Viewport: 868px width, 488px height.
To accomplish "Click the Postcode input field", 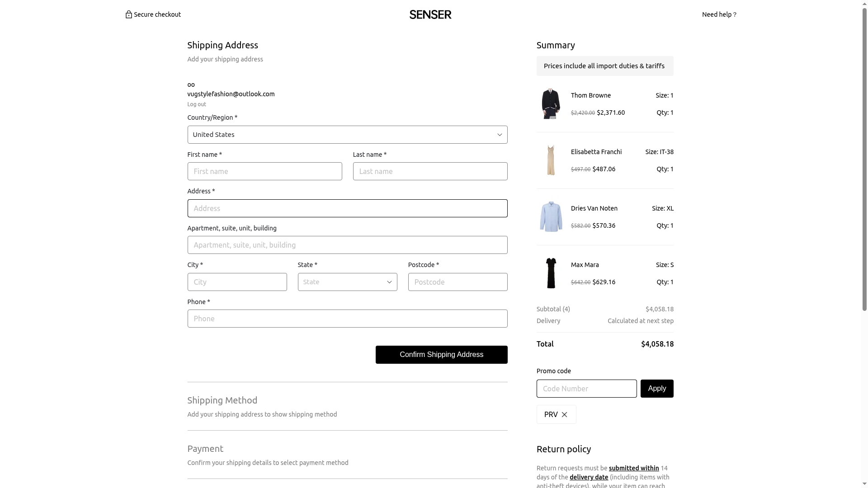I will (x=458, y=282).
